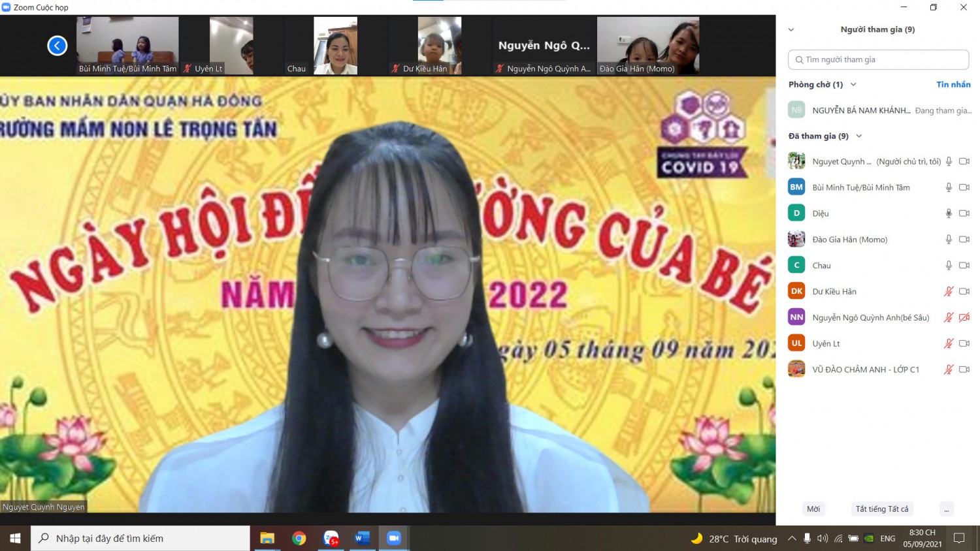This screenshot has width=980, height=551.
Task: Click the Tắt tiếng Tất cả button
Action: point(881,509)
